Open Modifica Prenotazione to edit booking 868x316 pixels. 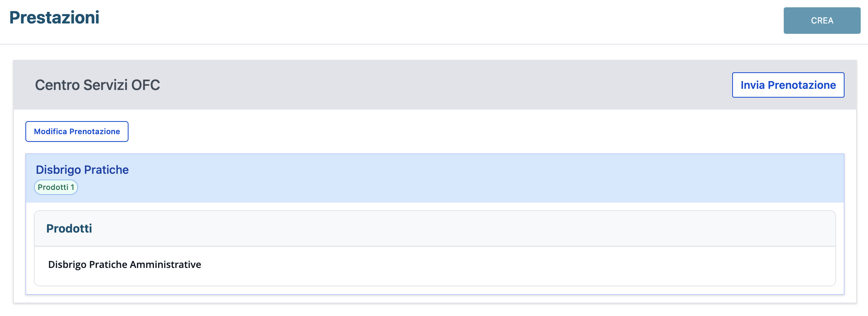click(77, 131)
